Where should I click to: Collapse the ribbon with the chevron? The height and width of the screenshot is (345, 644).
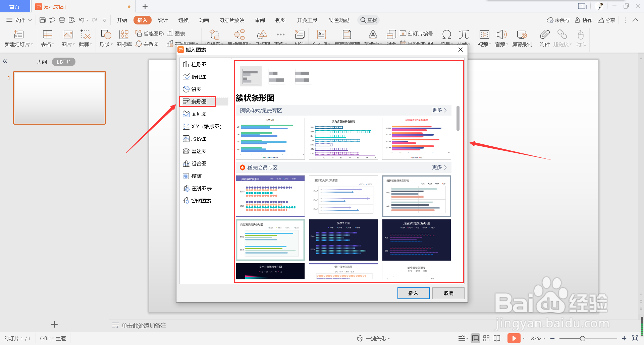(x=635, y=20)
